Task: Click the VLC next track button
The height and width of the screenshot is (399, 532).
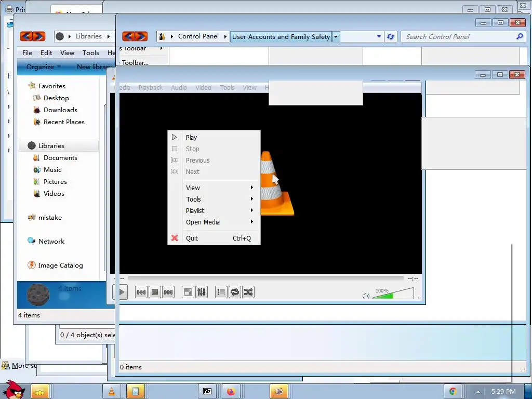Action: (x=168, y=292)
